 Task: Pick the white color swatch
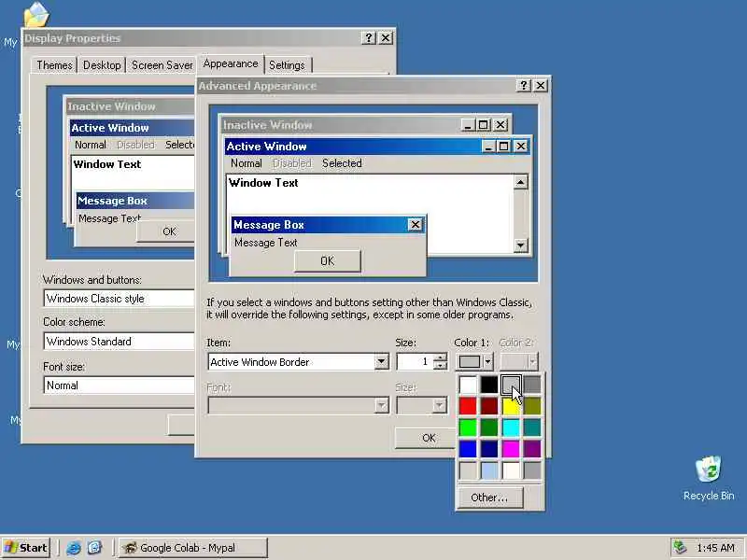(x=468, y=385)
